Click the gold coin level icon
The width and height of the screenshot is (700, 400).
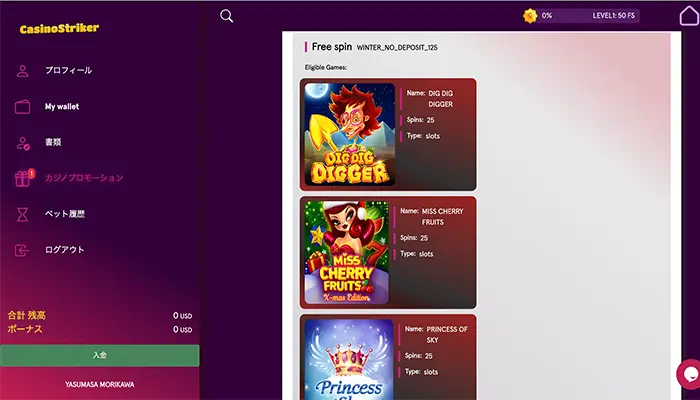click(x=530, y=16)
